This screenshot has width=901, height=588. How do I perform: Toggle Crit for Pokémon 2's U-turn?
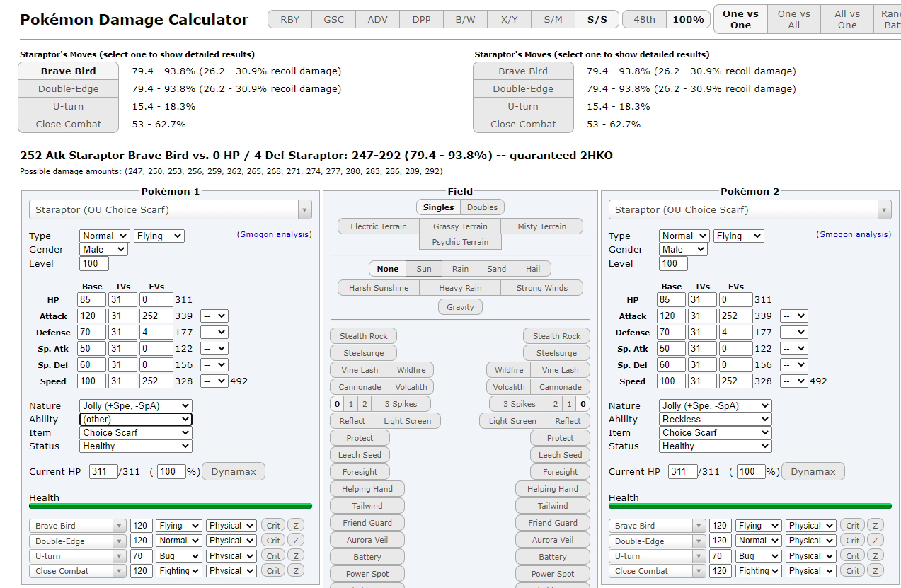(853, 556)
